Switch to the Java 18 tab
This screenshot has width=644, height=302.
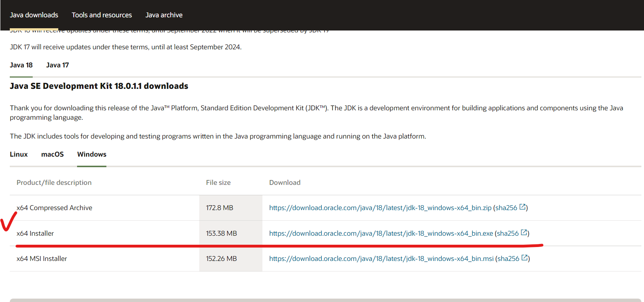coord(21,65)
